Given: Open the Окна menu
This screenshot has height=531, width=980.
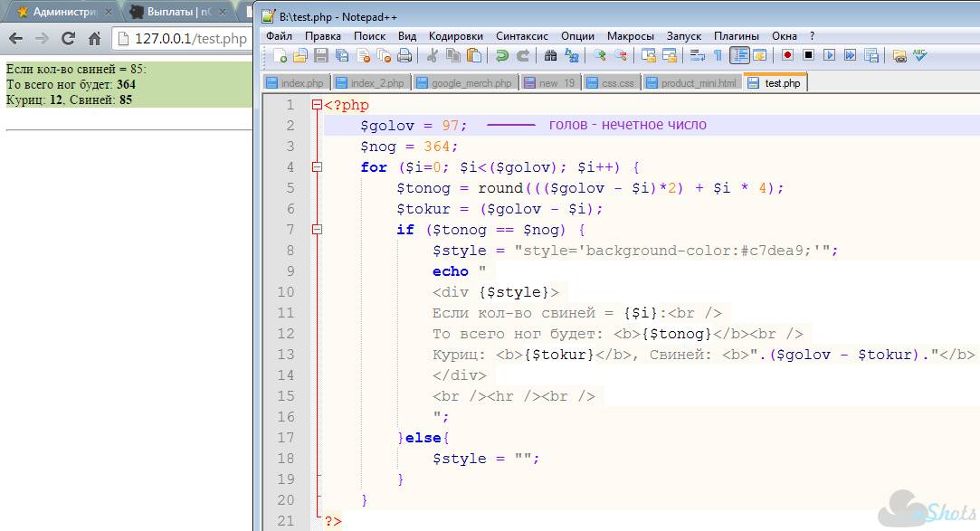Looking at the screenshot, I should coord(784,36).
